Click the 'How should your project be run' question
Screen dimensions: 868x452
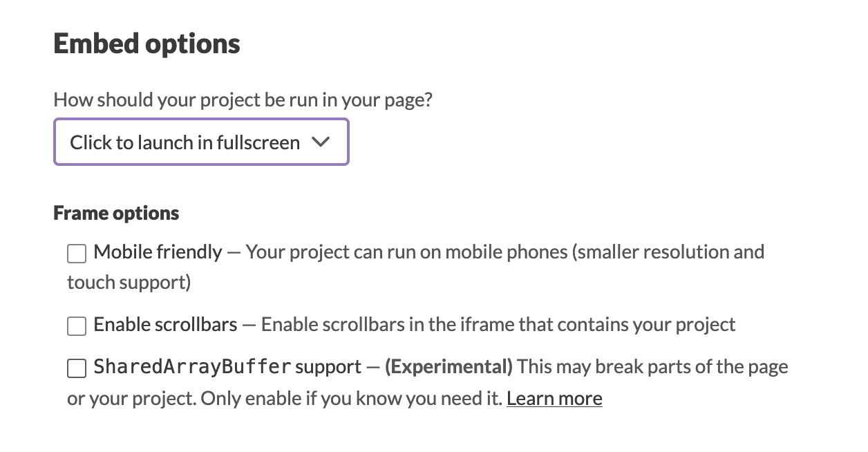[x=243, y=100]
